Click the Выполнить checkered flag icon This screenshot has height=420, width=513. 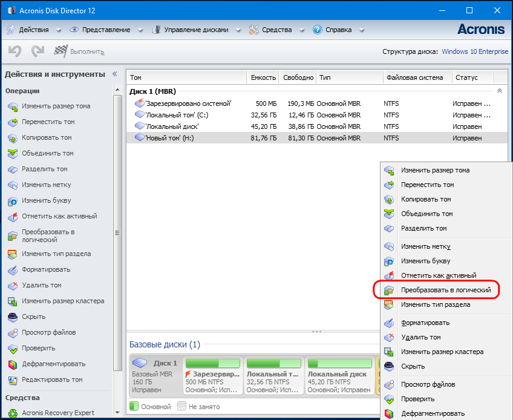click(x=61, y=52)
